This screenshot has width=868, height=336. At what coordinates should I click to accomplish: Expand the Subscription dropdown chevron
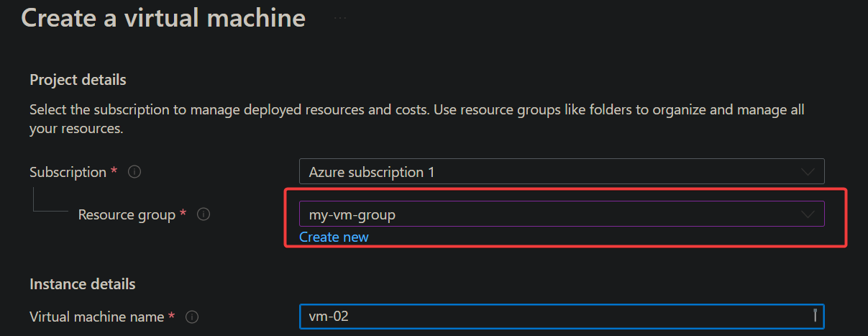point(808,172)
